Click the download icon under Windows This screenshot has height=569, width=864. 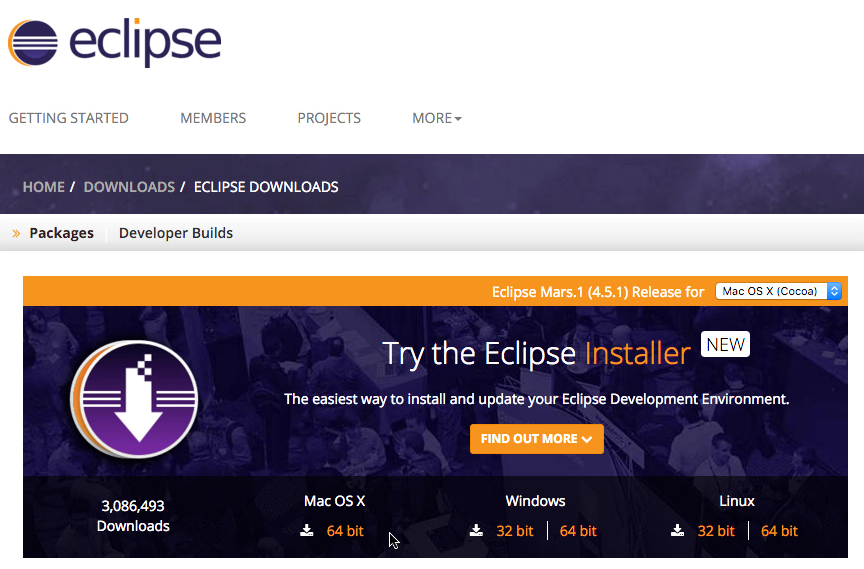(476, 530)
